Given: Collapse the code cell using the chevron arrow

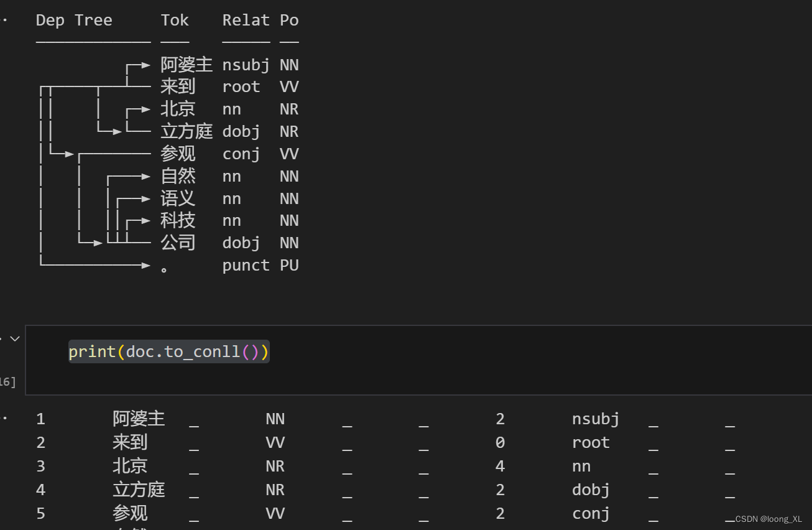Looking at the screenshot, I should click(14, 339).
